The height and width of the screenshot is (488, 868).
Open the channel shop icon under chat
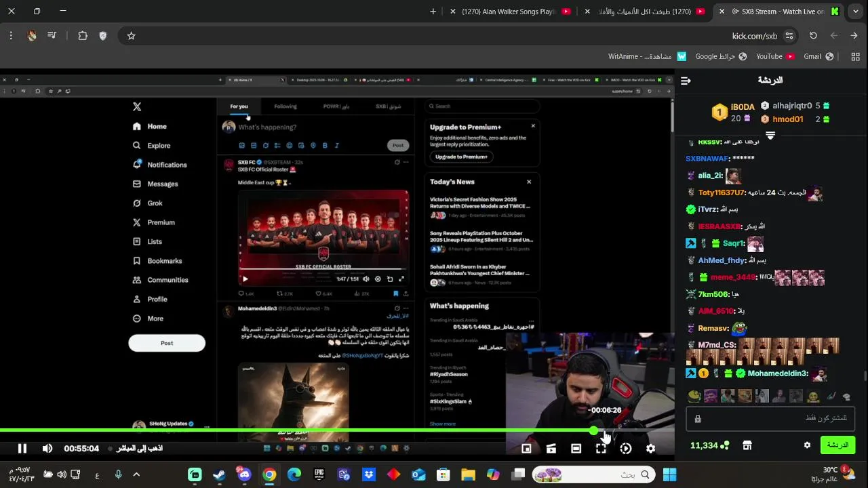click(747, 445)
